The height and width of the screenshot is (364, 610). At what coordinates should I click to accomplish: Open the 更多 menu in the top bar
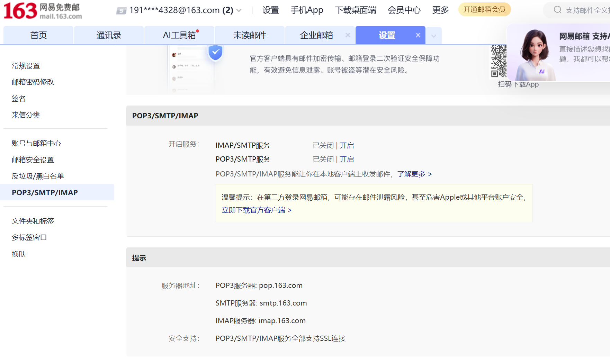point(440,10)
